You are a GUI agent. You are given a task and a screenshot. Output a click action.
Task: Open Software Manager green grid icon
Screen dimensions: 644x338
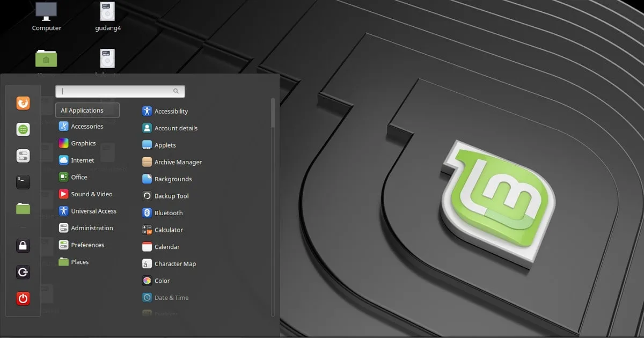(23, 129)
